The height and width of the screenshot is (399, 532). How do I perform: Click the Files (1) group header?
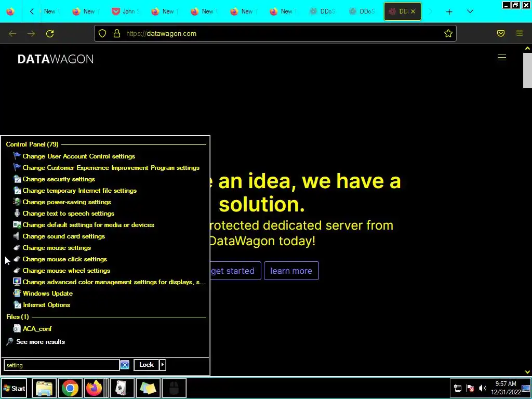18,317
